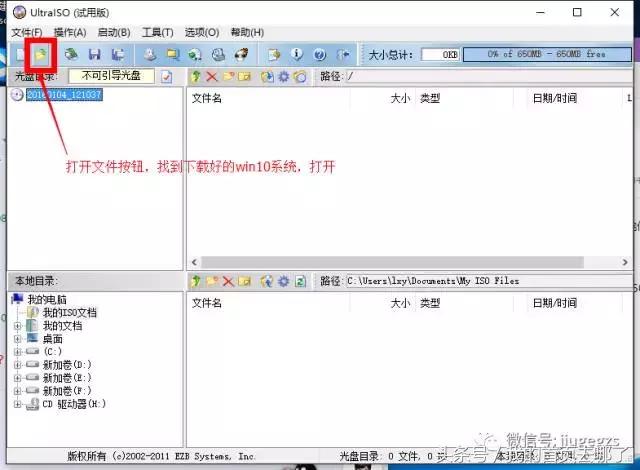The image size is (640, 470).
Task: Open the 选项(O) menu
Action: click(x=202, y=33)
